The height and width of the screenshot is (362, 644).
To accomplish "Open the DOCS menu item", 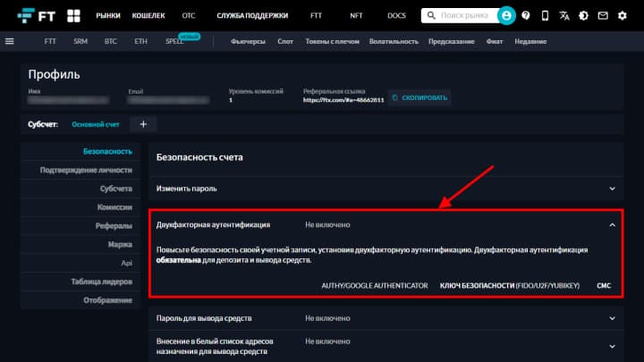I will tap(396, 15).
